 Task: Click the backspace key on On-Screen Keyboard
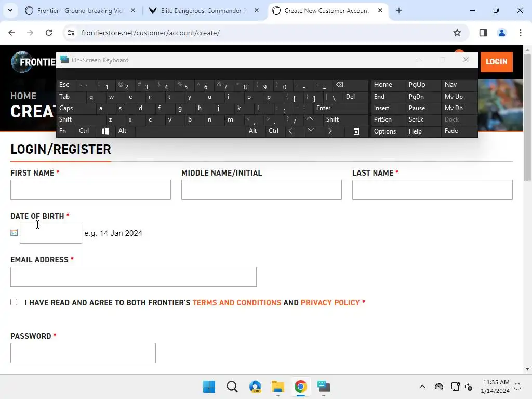coord(340,85)
